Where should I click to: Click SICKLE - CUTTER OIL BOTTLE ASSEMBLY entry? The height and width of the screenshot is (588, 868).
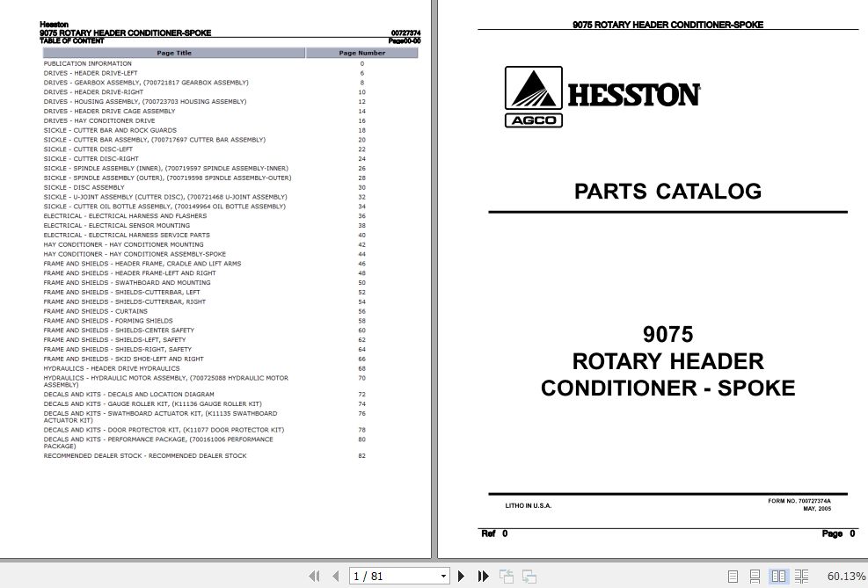coord(164,207)
